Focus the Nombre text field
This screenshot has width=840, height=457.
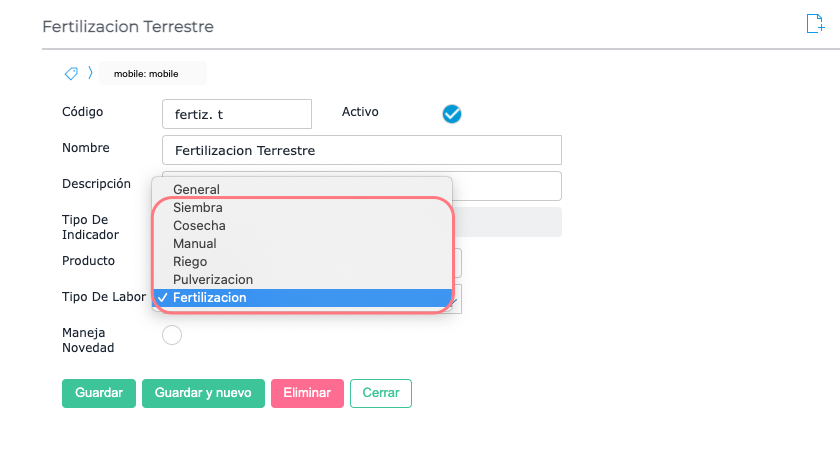pyautogui.click(x=361, y=150)
